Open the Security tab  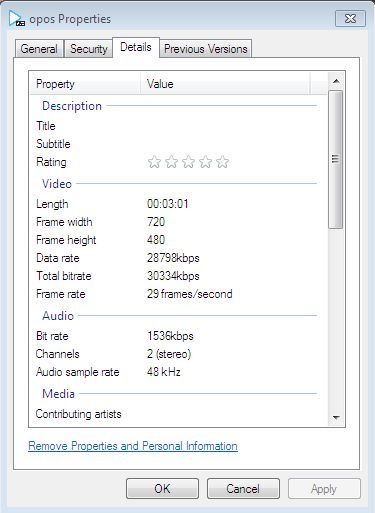tap(89, 49)
